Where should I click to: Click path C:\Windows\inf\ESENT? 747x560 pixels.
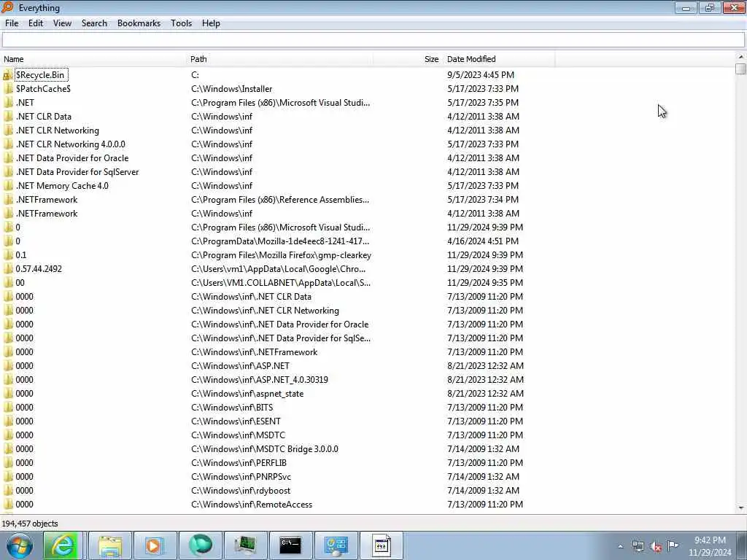pos(236,421)
